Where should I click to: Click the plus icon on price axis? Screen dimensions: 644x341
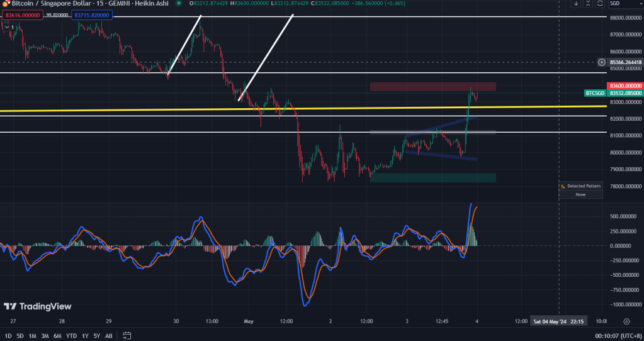click(x=602, y=62)
